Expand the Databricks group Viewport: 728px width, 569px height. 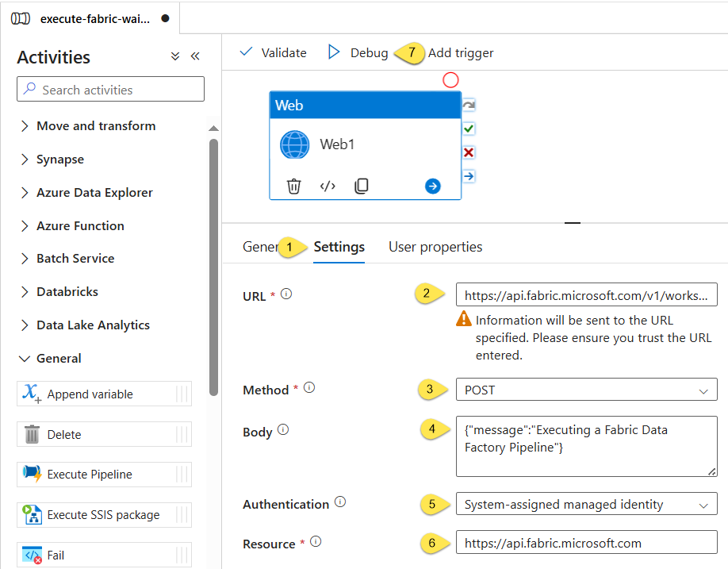pyautogui.click(x=25, y=292)
